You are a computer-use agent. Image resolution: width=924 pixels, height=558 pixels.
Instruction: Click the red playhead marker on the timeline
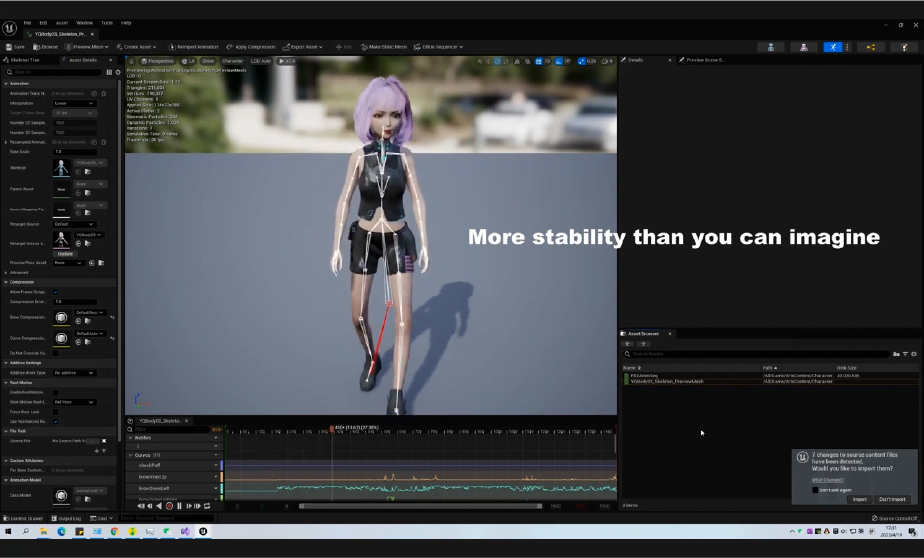(x=332, y=430)
